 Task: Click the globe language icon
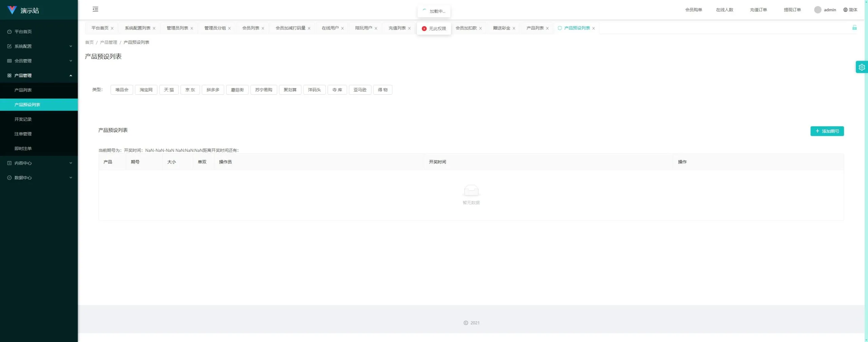pos(845,10)
